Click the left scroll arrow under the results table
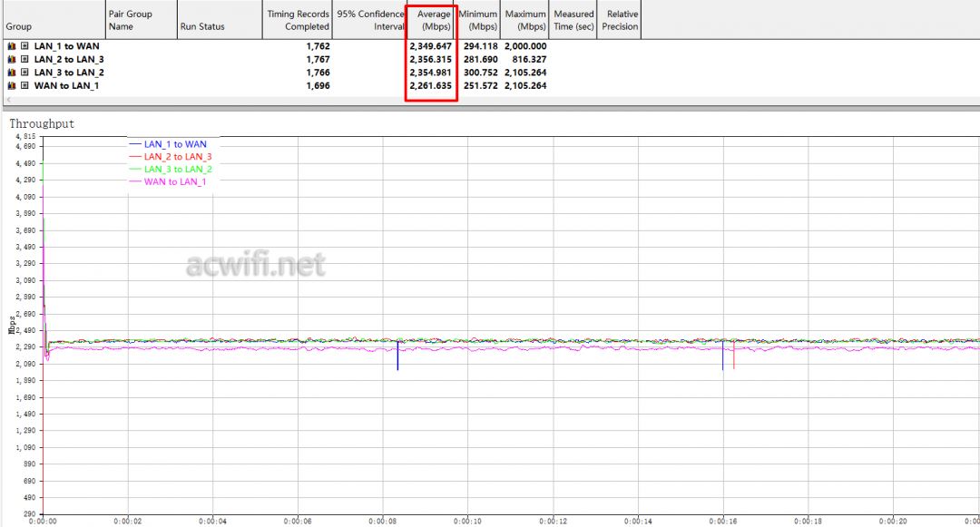Screen dimensions: 980x527 click(7, 99)
